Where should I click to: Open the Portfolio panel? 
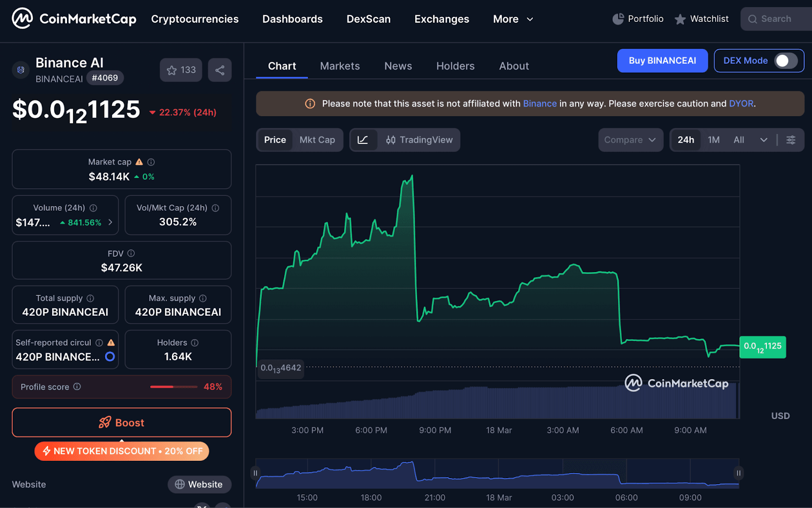click(x=638, y=19)
